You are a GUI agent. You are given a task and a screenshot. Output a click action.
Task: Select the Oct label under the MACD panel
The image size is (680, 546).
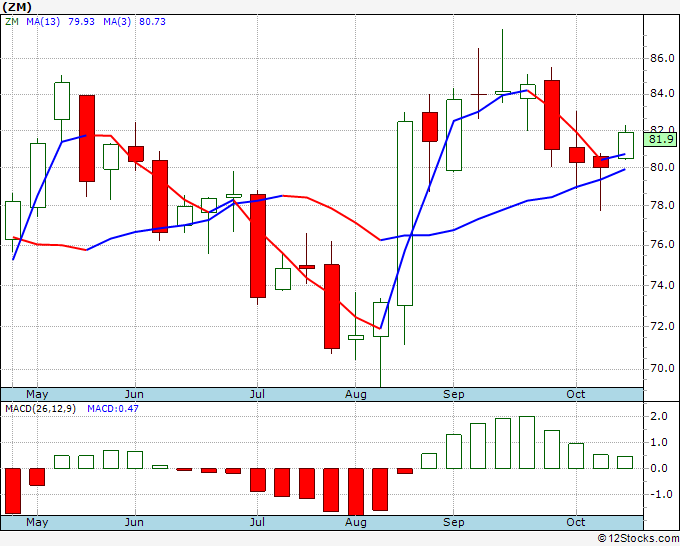(x=576, y=522)
